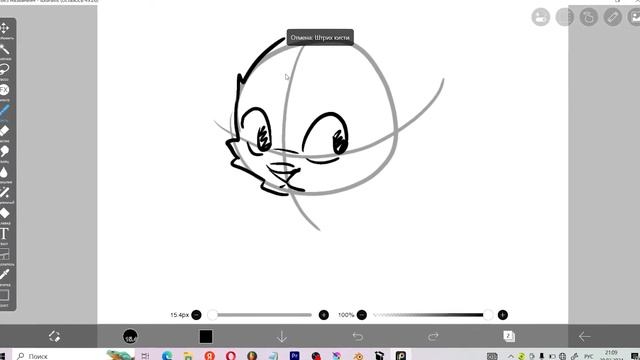Screen dimensions: 640x360
Task: Increase opacity with plus button
Action: tap(502, 315)
